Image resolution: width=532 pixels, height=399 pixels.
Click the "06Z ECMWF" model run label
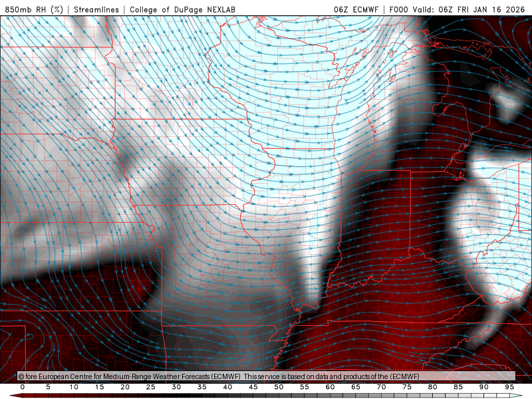point(356,9)
